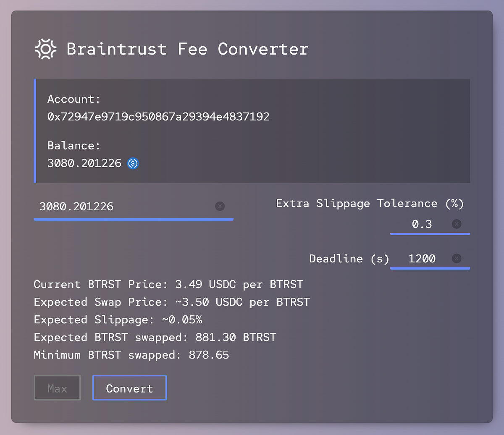Click the Balance value 3080.201226
The height and width of the screenshot is (435, 504).
pyautogui.click(x=84, y=163)
